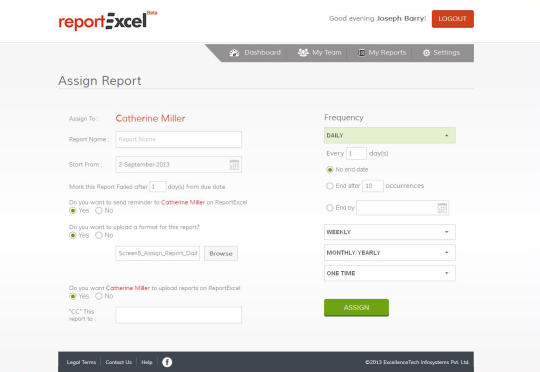540x372 pixels.
Task: Expand the WEEKLY frequency section
Action: 390,232
